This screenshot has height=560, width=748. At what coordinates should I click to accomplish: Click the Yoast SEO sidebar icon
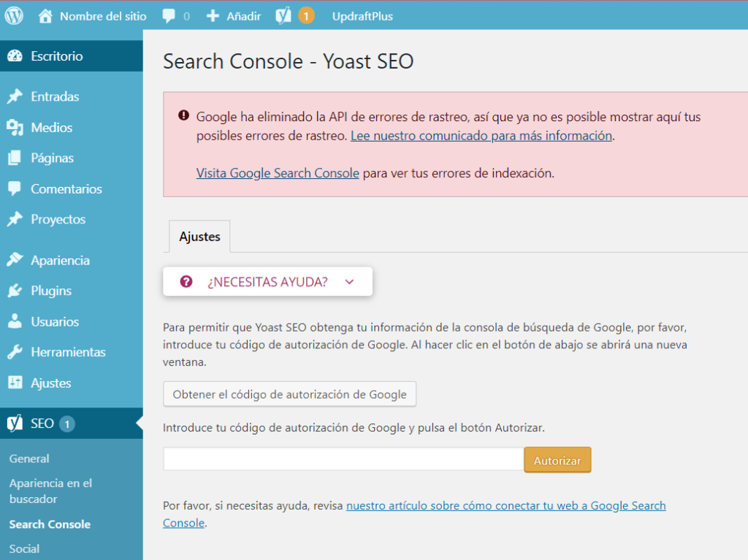click(x=15, y=423)
